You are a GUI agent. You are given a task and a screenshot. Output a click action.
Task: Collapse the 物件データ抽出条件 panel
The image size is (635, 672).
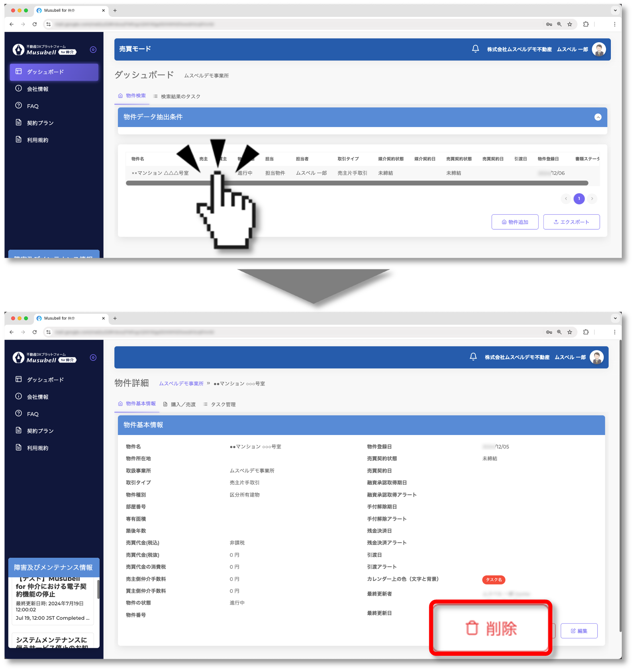point(598,117)
